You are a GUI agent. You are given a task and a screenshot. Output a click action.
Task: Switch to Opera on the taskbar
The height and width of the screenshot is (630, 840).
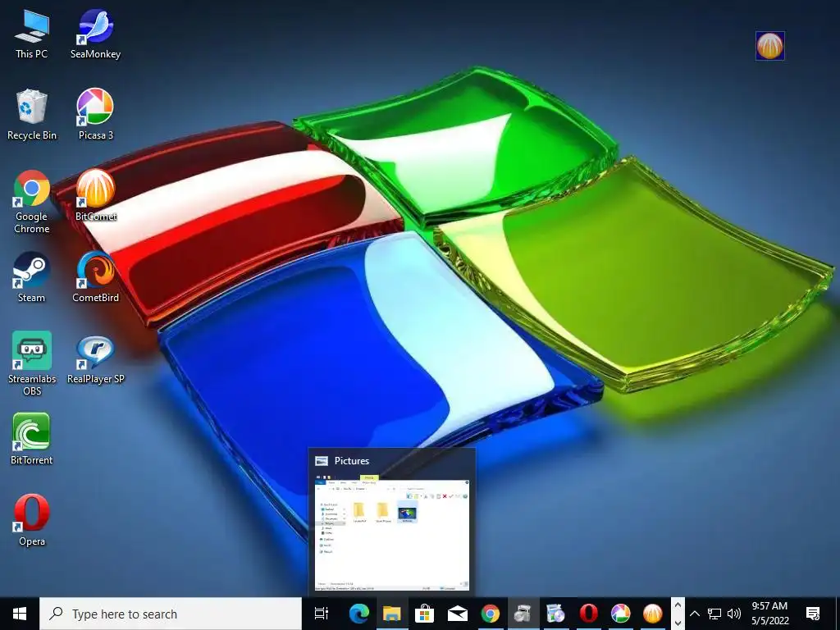[x=587, y=614]
